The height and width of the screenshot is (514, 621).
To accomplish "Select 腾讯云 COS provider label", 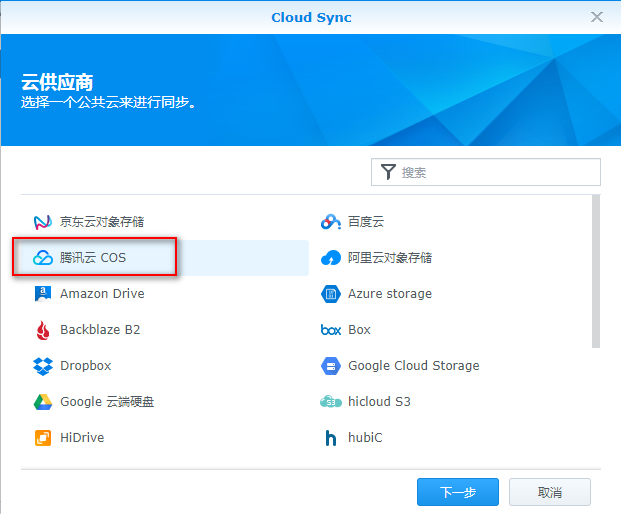I will tap(93, 258).
